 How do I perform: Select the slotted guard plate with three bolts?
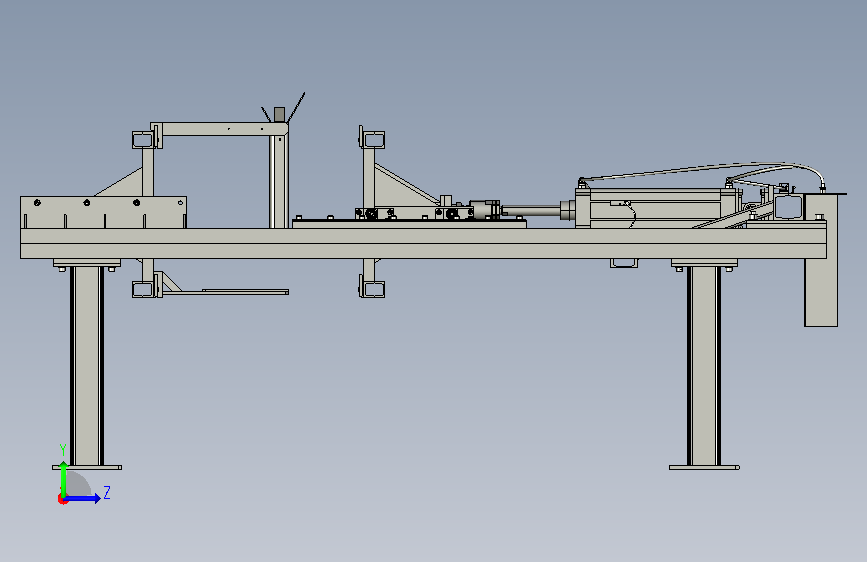pos(103,212)
